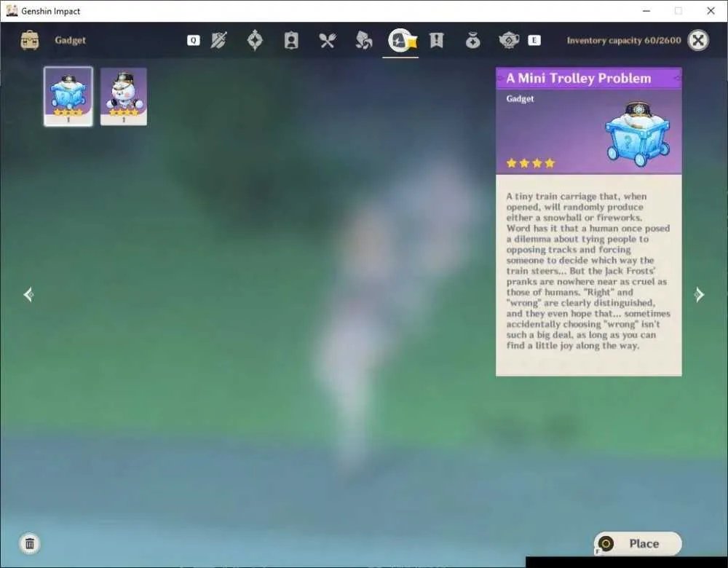Click the E next-tab key hint
Viewport: 728px width, 568px height.
tap(534, 40)
